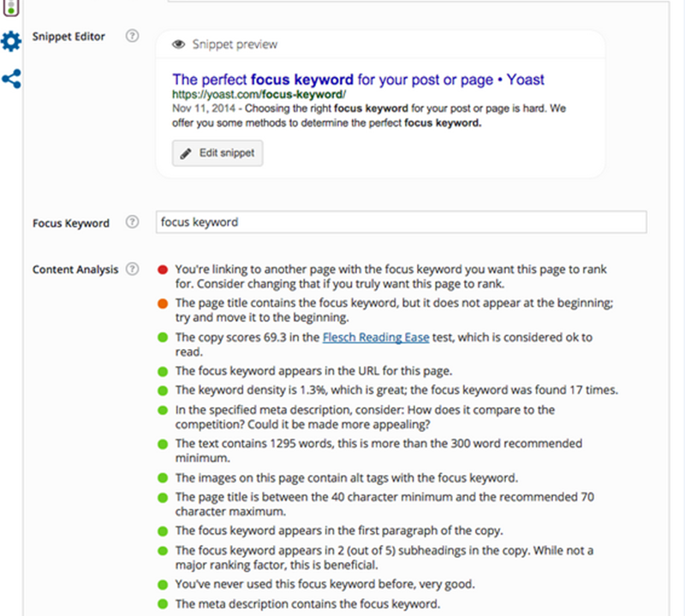Click the 1295 words analysis result

tap(378, 451)
